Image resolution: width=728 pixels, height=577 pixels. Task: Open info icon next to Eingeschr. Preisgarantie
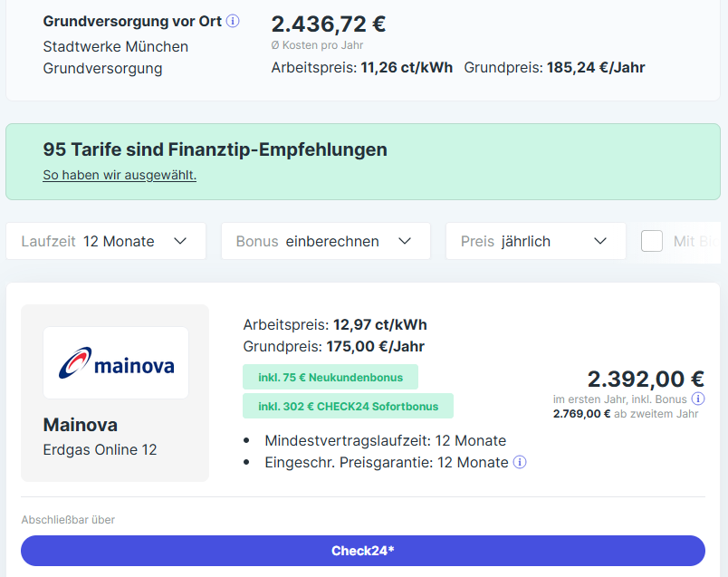coord(520,462)
